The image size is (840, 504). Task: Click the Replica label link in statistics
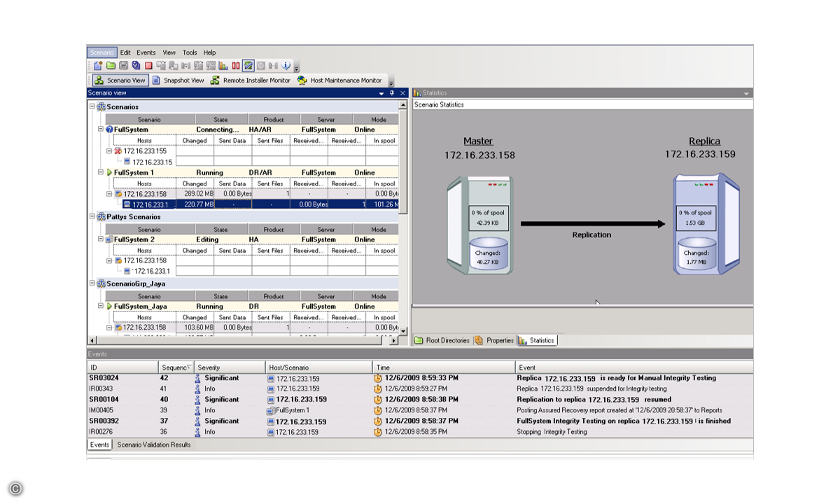pyautogui.click(x=703, y=141)
